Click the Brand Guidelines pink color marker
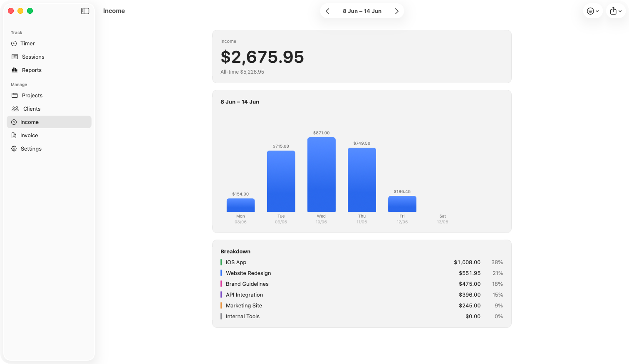Screen dimensions: 629x364 click(x=221, y=284)
